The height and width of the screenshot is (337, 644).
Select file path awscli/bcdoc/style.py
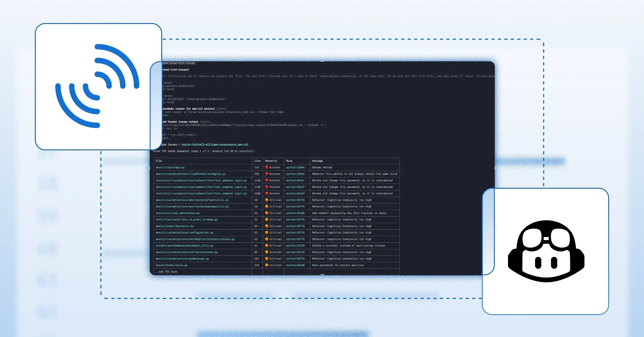(x=172, y=265)
